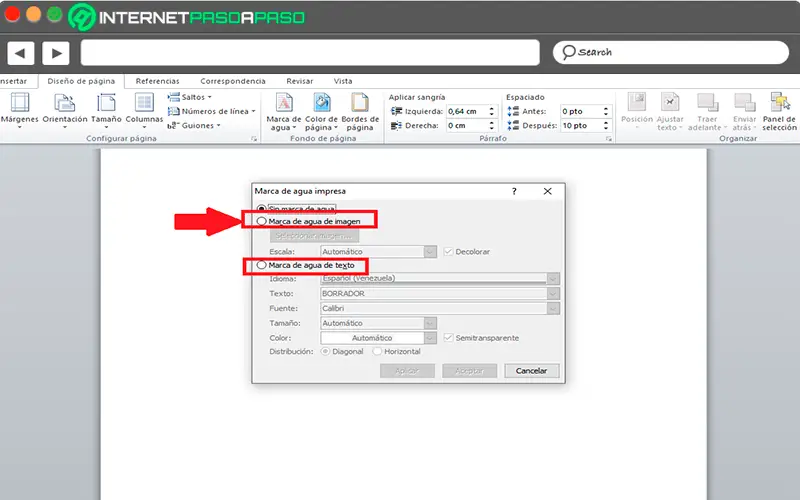Open the Texto BORRADOR dropdown
800x500 pixels.
(x=553, y=293)
